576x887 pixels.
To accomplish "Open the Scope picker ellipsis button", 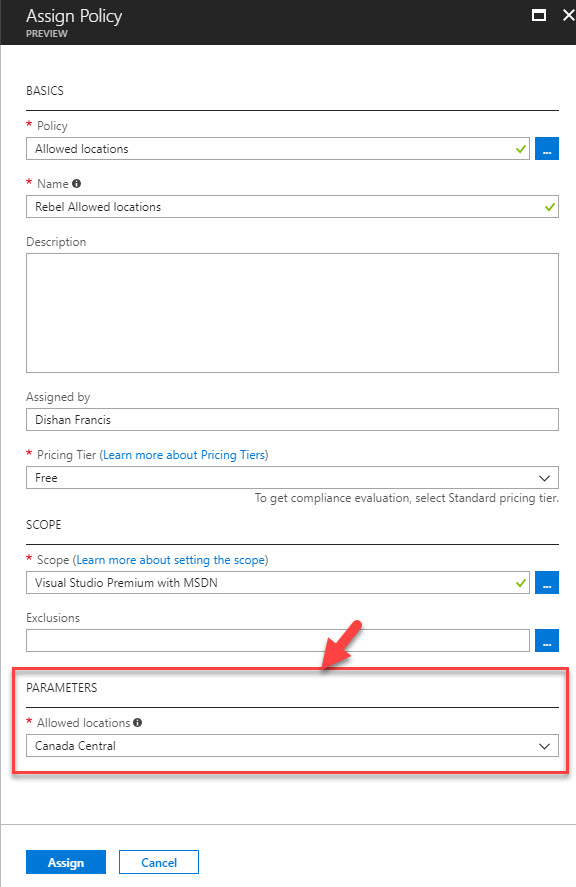I will (x=547, y=583).
